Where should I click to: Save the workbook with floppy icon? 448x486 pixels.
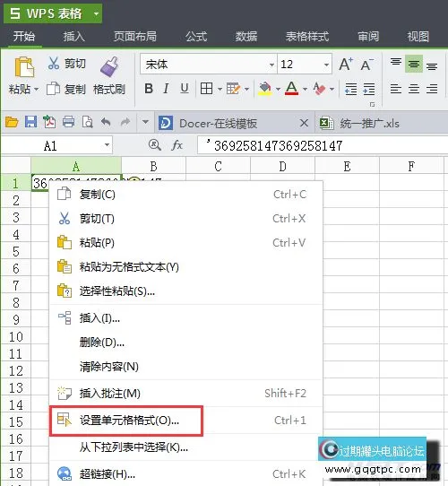[x=30, y=122]
